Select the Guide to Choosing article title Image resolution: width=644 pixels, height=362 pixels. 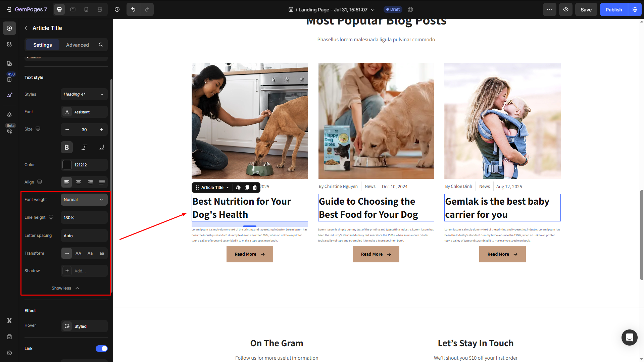(376, 208)
